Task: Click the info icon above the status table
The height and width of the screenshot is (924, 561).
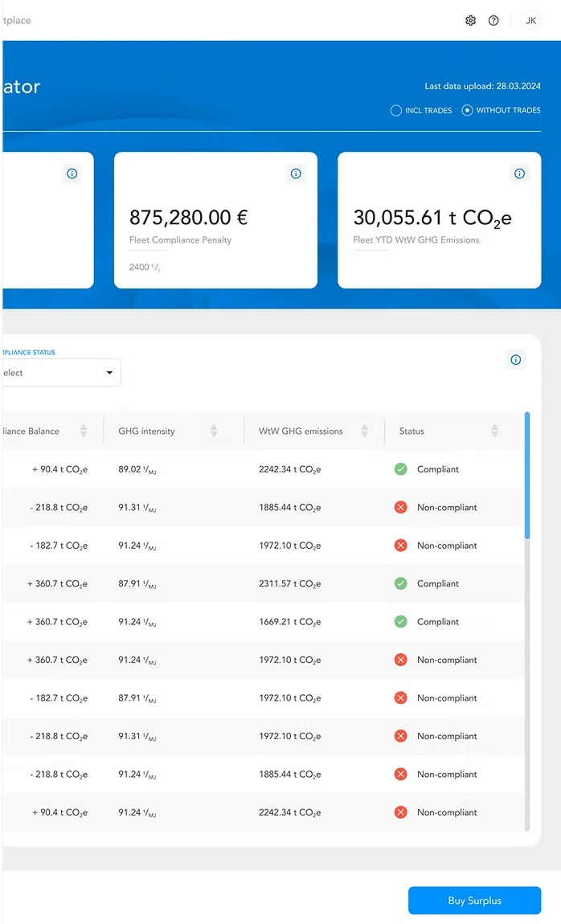Action: pyautogui.click(x=516, y=360)
